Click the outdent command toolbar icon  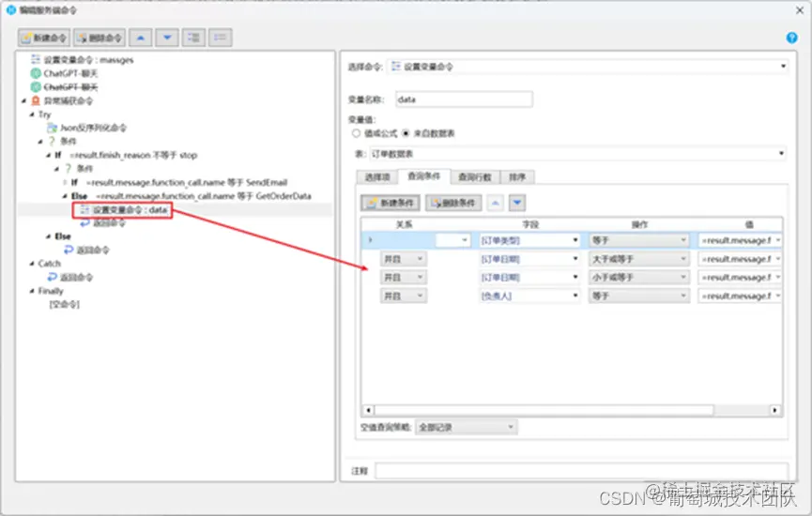point(220,38)
